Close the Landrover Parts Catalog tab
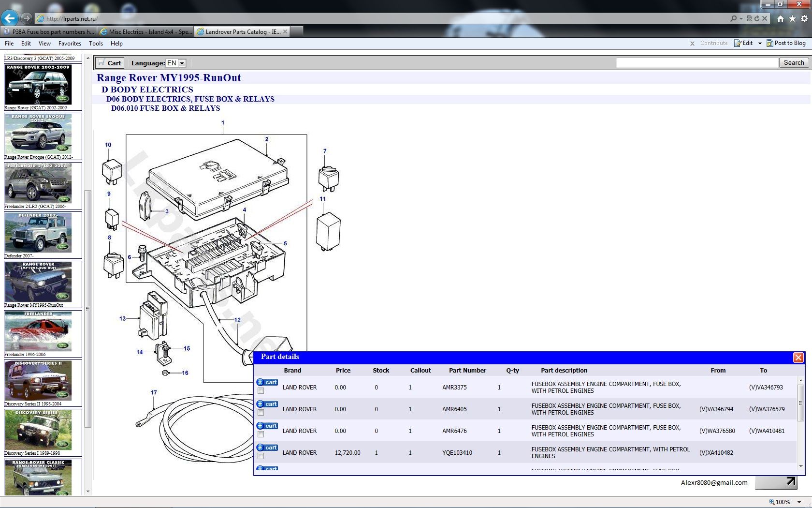The image size is (812, 508). 285,31
